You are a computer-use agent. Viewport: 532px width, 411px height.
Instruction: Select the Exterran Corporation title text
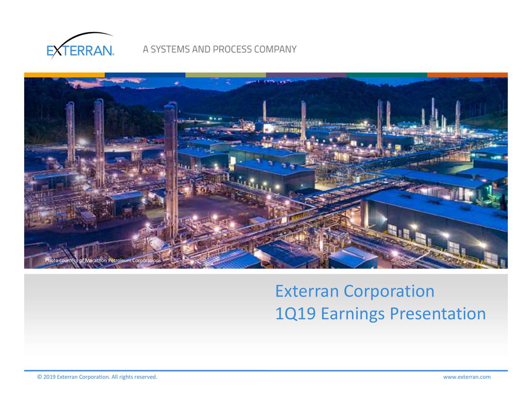click(x=355, y=291)
